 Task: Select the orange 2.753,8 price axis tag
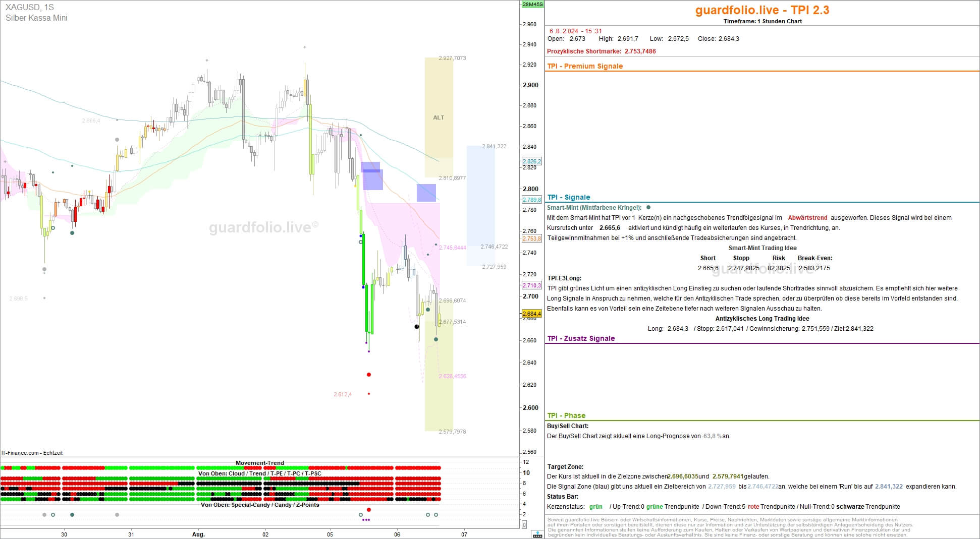[531, 238]
